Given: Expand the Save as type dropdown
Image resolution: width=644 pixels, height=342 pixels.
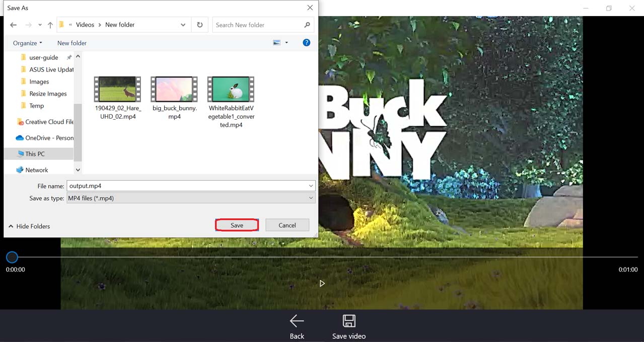Looking at the screenshot, I should (x=311, y=198).
